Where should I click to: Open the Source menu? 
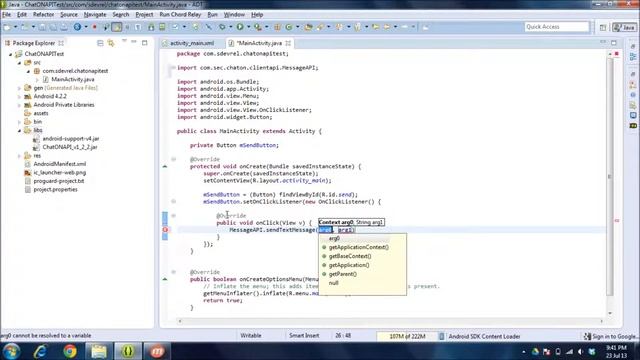69,15
